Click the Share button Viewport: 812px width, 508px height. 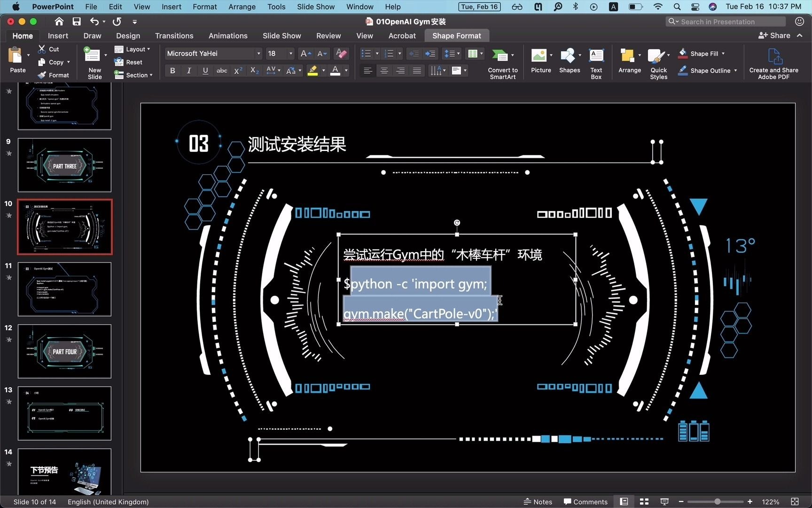coord(778,35)
